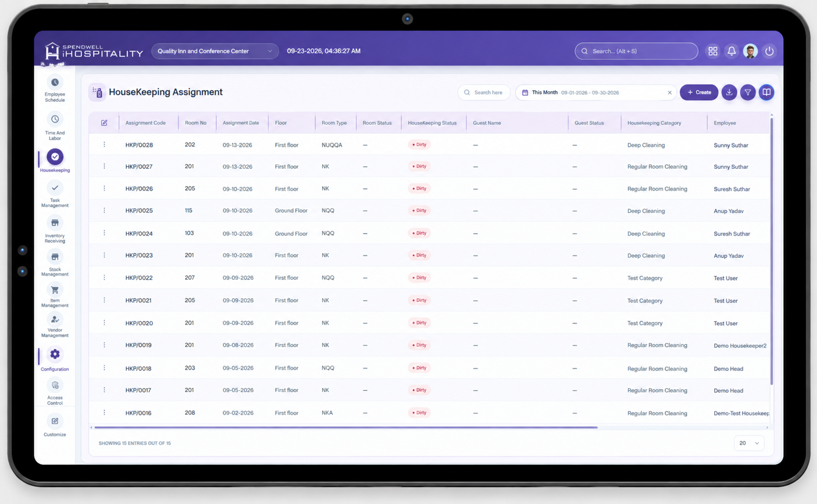Open row actions for HKP/0016

(104, 412)
